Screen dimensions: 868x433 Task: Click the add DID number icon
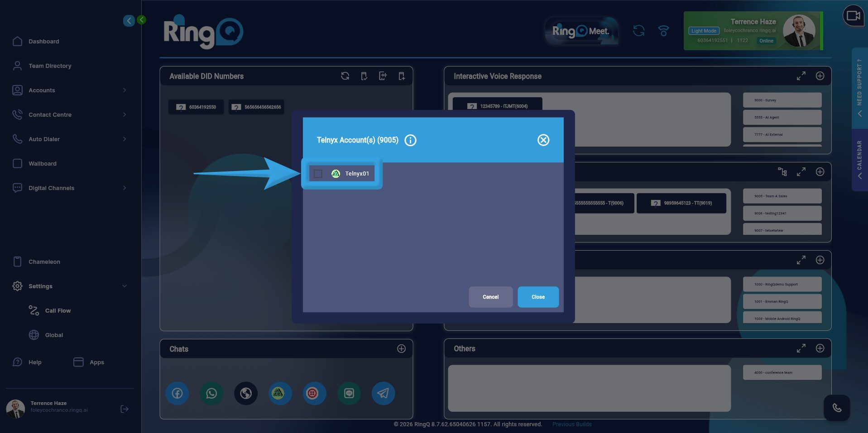pos(401,76)
